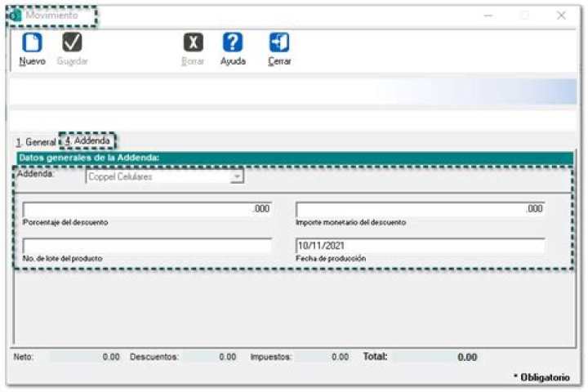588x392 pixels.
Task: Click the Impuestos amount value
Action: coord(325,357)
